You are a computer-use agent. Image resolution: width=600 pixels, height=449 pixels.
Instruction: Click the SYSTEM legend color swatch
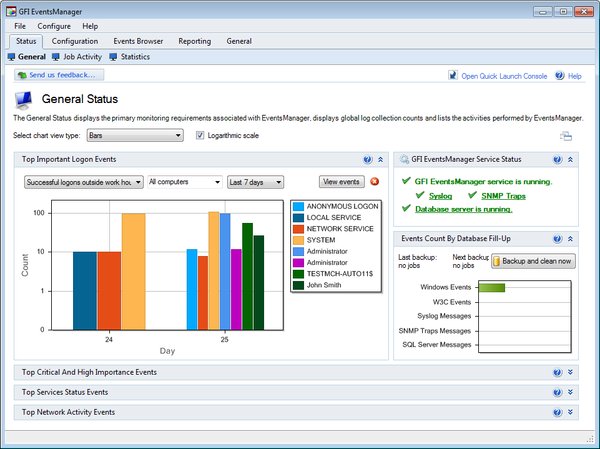[x=298, y=240]
